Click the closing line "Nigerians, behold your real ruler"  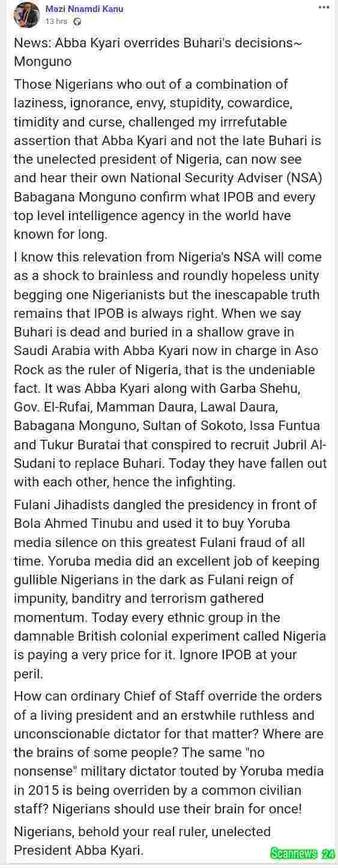tap(142, 832)
